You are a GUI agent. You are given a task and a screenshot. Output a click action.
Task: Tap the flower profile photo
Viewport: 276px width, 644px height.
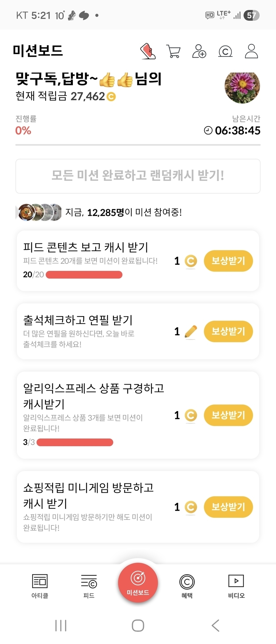point(242,87)
